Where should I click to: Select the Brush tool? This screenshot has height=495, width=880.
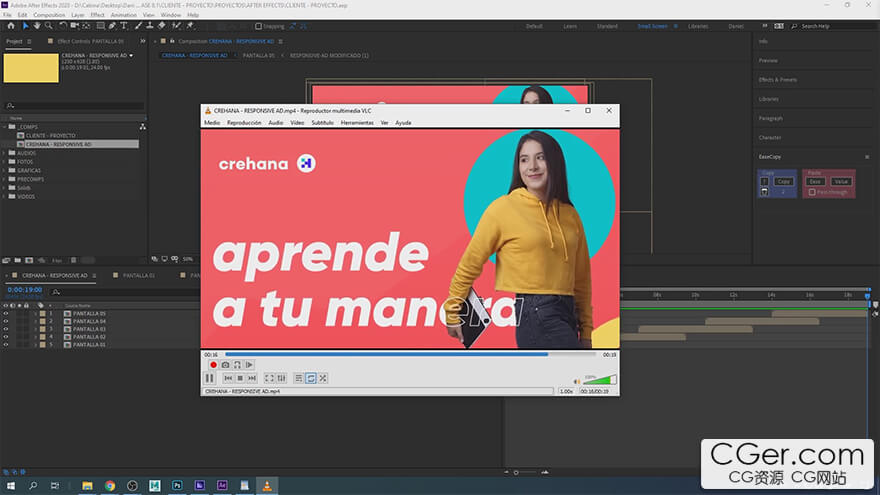(x=138, y=26)
